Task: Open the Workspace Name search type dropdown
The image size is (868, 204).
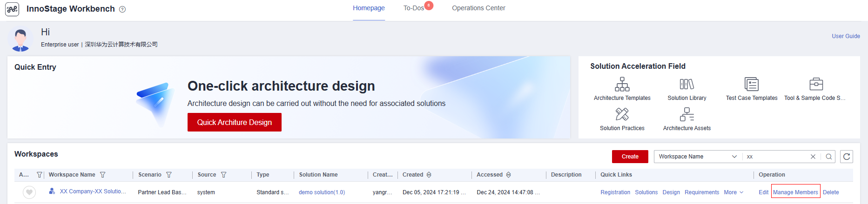Action: [x=698, y=157]
